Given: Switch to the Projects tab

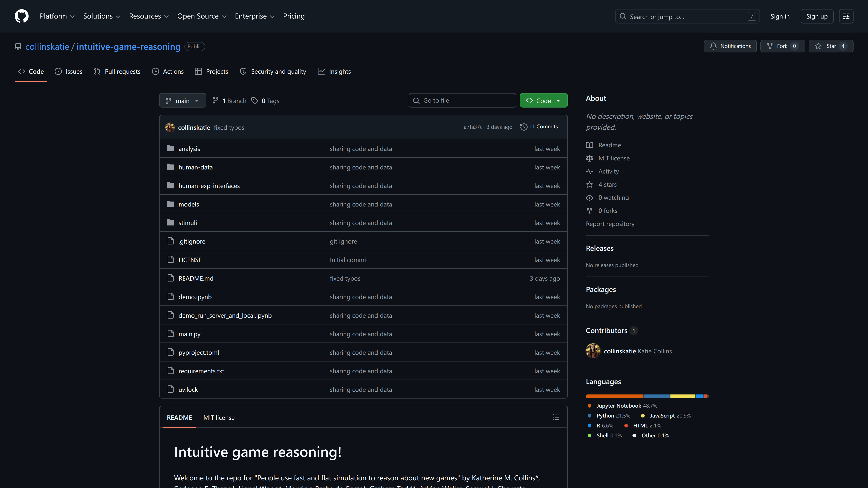Looking at the screenshot, I should [211, 71].
